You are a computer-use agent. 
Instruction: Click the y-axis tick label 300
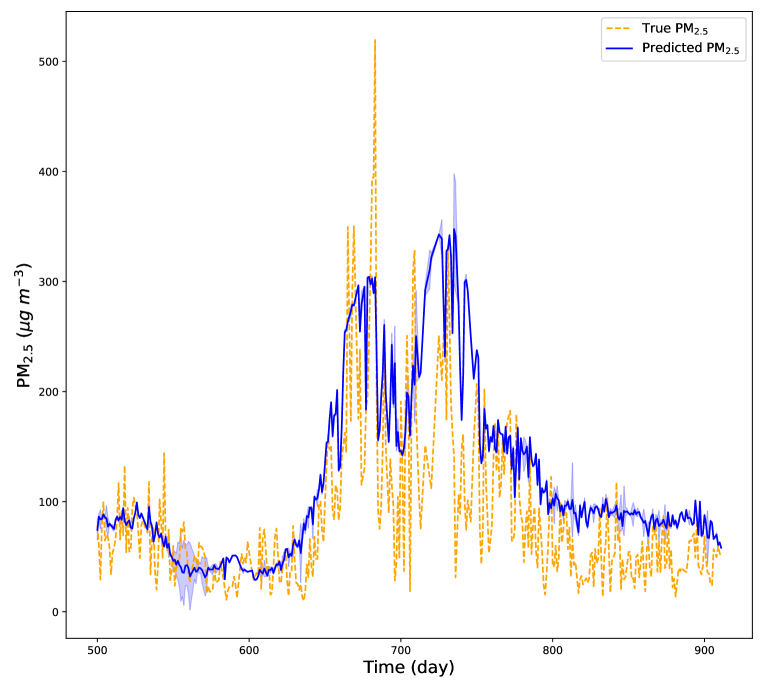click(x=48, y=282)
